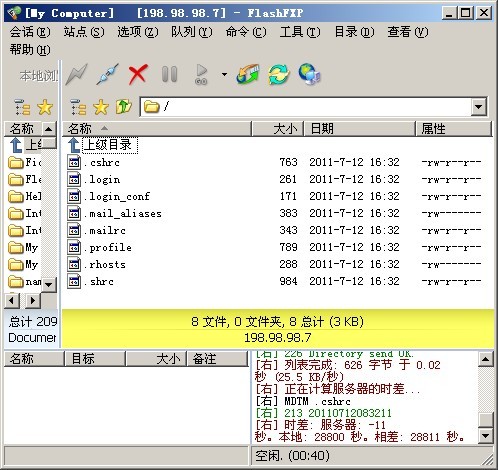
Task: Expand the remote path dropdown arrow
Action: tap(479, 107)
